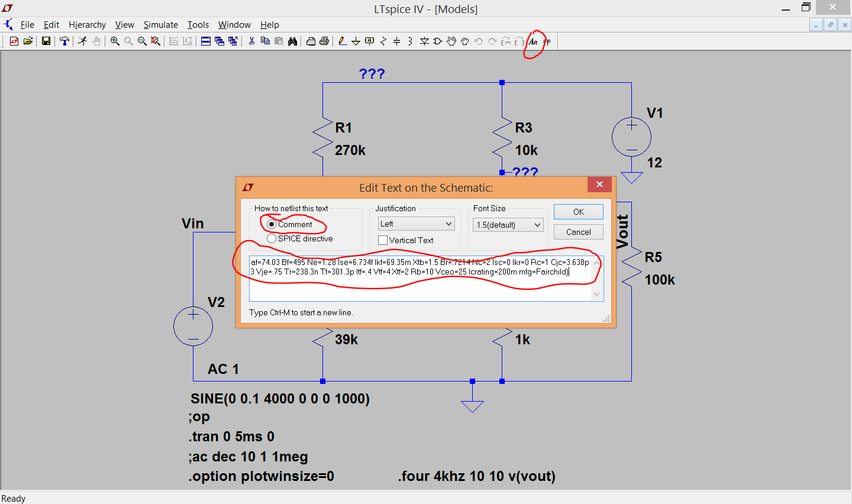Click the New Schematic toolbar icon
The width and height of the screenshot is (852, 504).
coord(14,41)
